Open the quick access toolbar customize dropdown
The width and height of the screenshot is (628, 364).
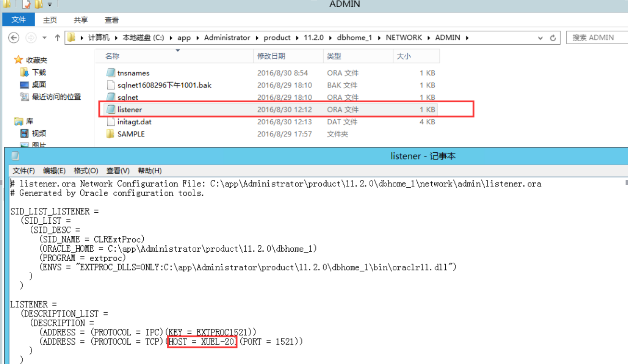[x=50, y=4]
